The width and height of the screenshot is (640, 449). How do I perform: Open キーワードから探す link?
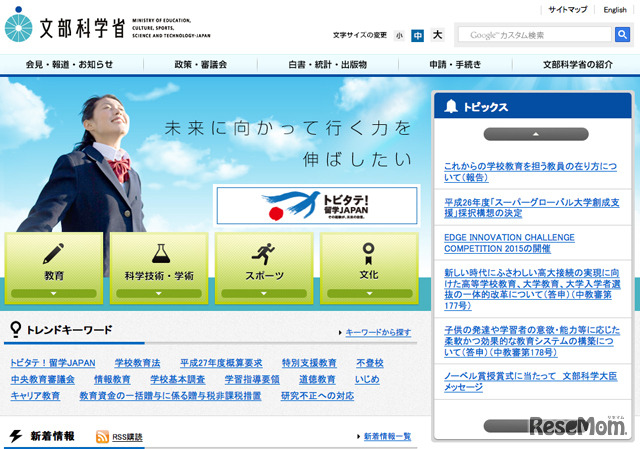[378, 332]
